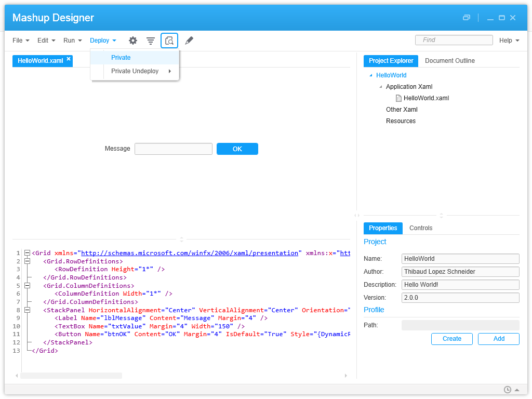The height and width of the screenshot is (399, 532).
Task: Collapse the HelloWorld project tree node
Action: point(371,75)
